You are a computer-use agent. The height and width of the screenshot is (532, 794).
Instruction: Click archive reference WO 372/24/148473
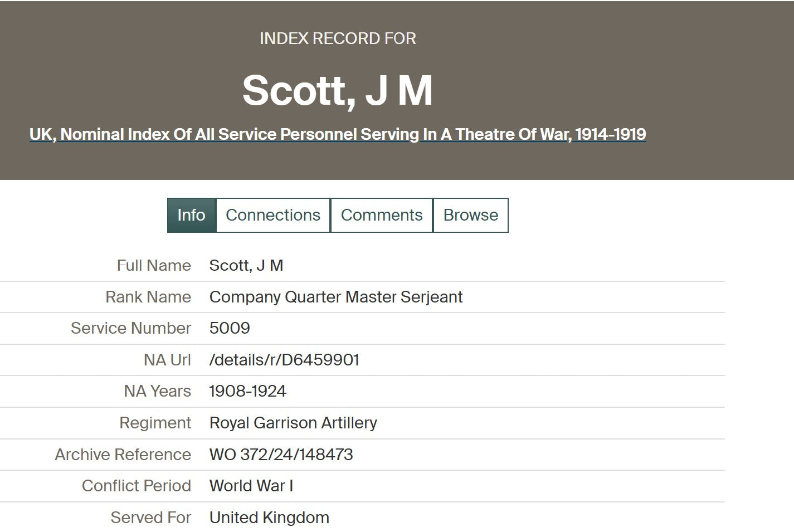tap(281, 455)
